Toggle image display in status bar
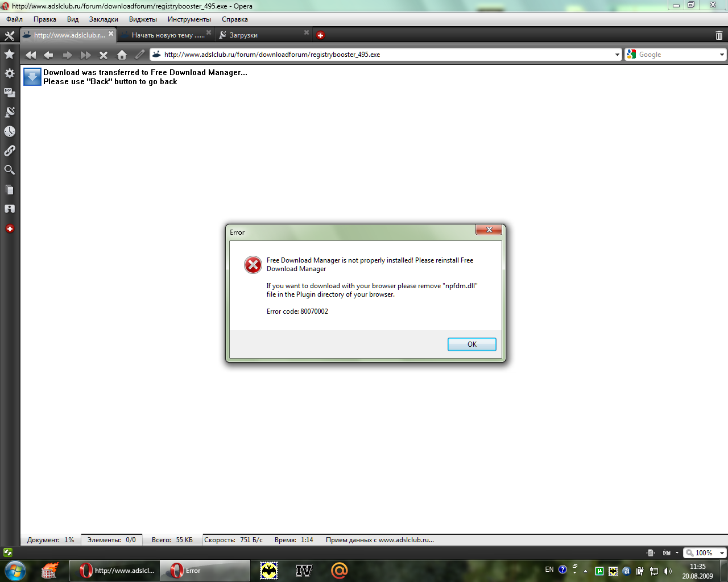This screenshot has height=582, width=728. coord(667,553)
